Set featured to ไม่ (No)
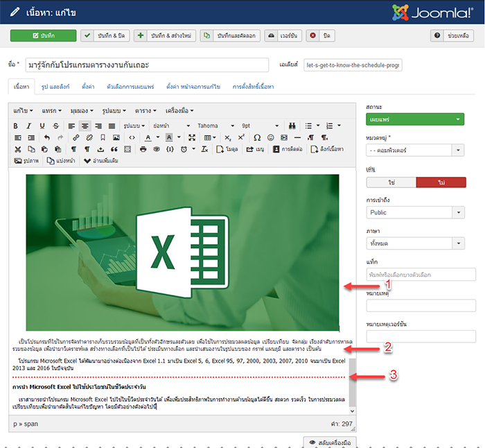485x448 pixels. 441,182
